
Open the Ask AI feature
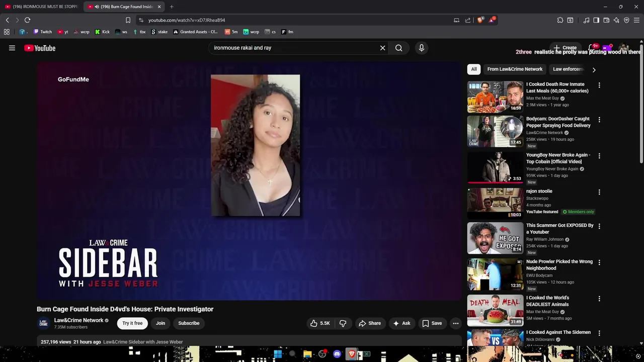click(401, 323)
